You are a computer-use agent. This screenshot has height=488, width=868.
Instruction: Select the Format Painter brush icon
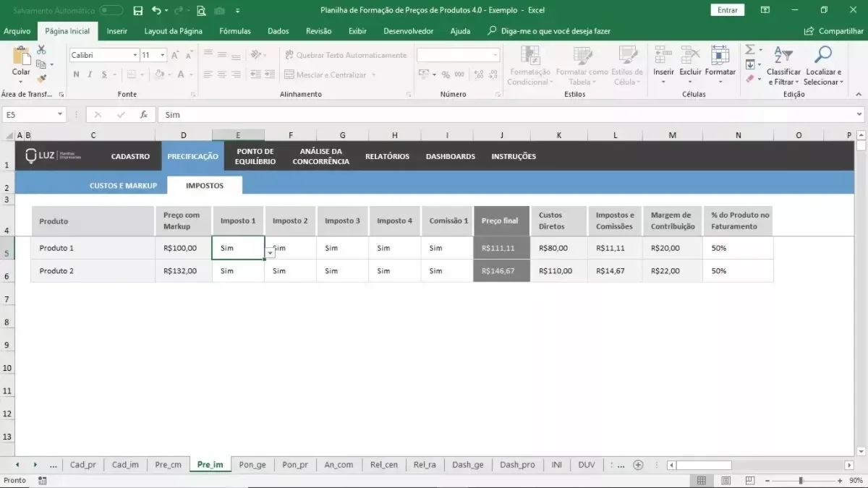click(x=41, y=78)
